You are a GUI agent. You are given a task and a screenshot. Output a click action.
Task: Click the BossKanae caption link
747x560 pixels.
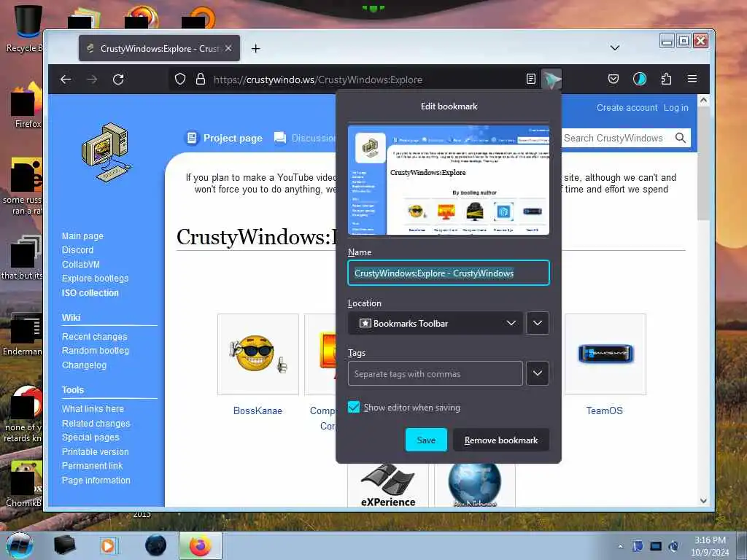[258, 411]
